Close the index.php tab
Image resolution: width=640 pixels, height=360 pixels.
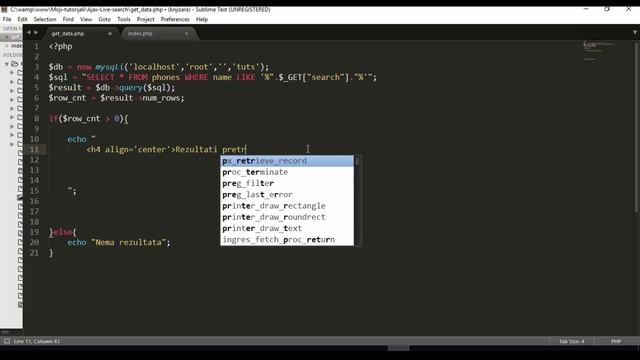pyautogui.click(x=187, y=33)
